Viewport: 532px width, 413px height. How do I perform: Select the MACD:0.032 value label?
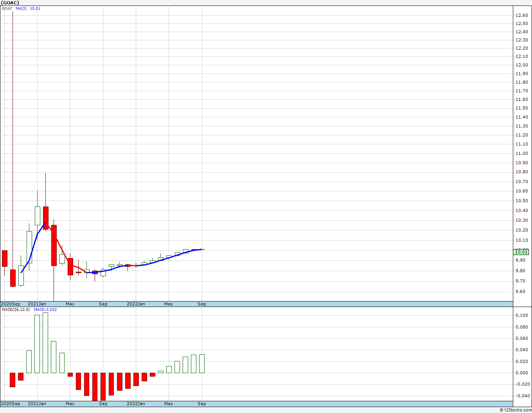click(45, 310)
